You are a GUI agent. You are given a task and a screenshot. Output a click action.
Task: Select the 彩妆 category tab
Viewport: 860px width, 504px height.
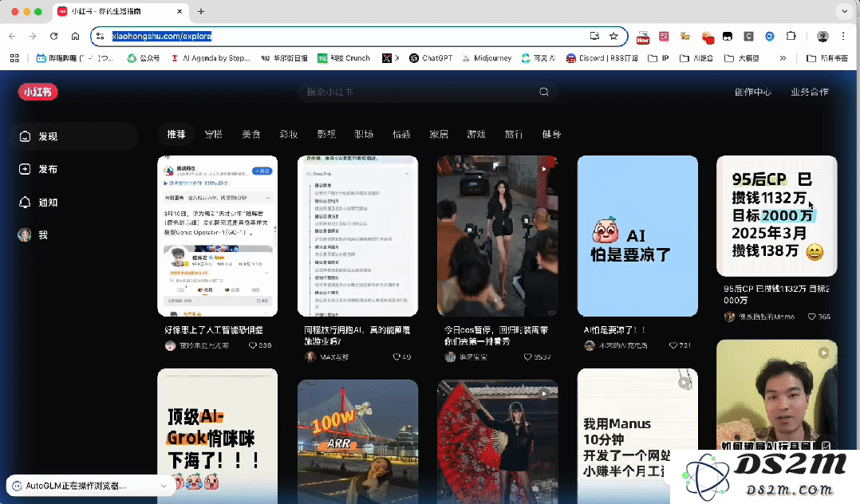289,134
